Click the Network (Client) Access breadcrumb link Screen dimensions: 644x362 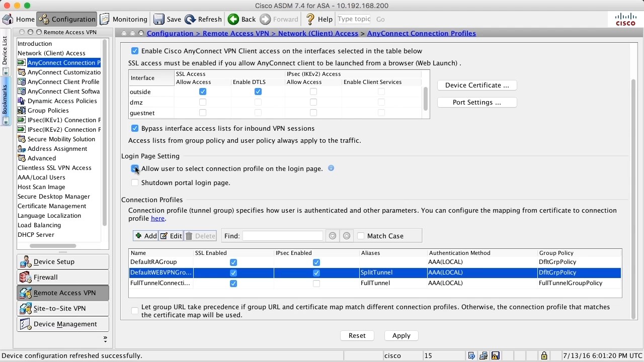[318, 33]
